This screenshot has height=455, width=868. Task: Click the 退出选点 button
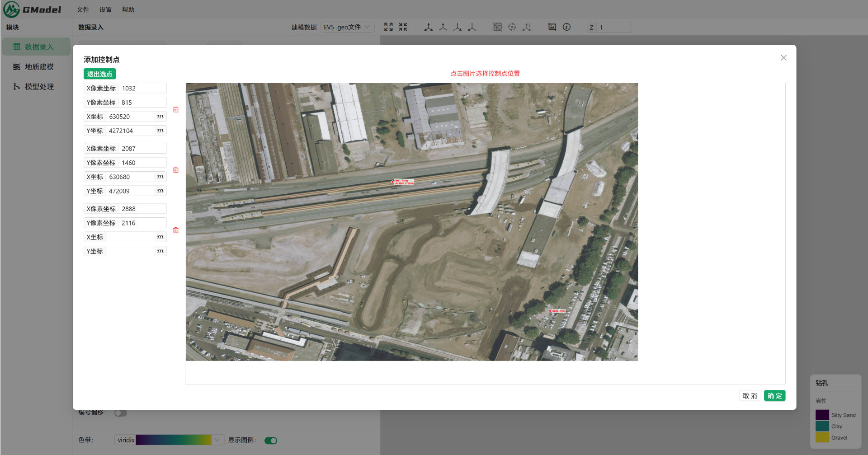[99, 74]
